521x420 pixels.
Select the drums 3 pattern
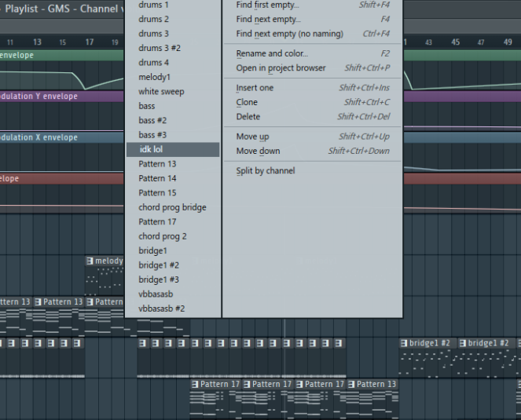click(173, 34)
